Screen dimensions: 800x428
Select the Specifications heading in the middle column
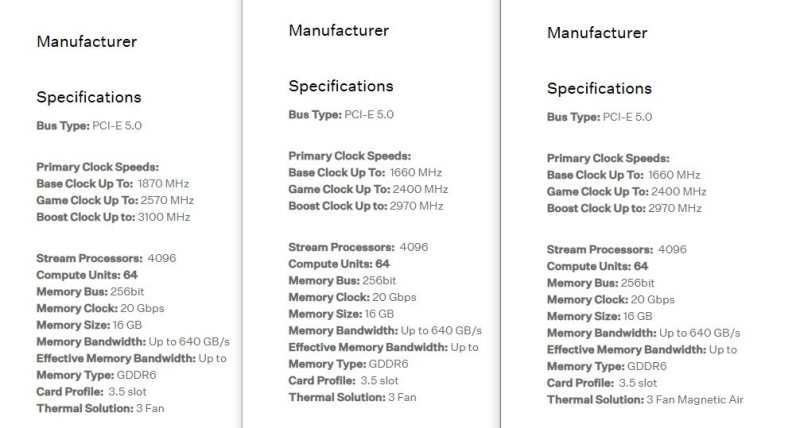(x=341, y=86)
